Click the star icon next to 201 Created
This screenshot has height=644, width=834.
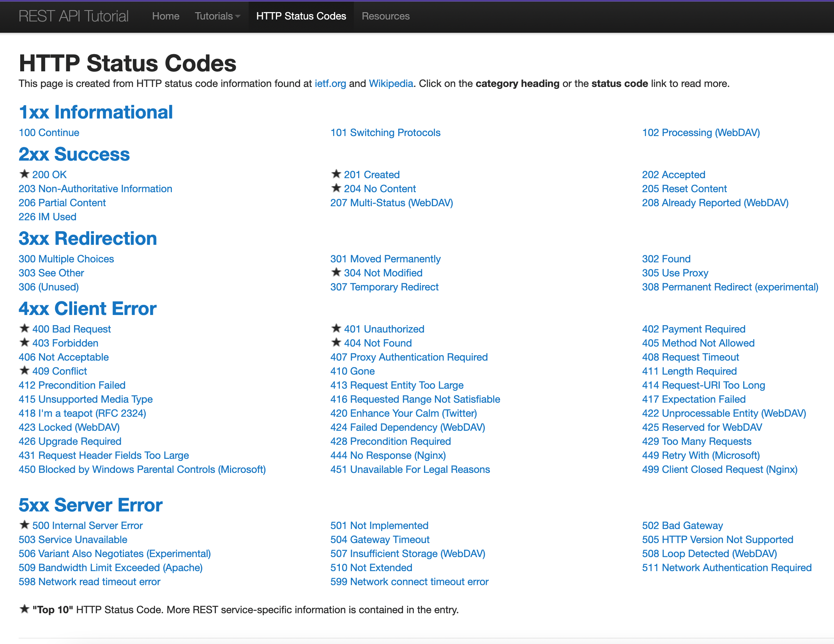(x=336, y=174)
